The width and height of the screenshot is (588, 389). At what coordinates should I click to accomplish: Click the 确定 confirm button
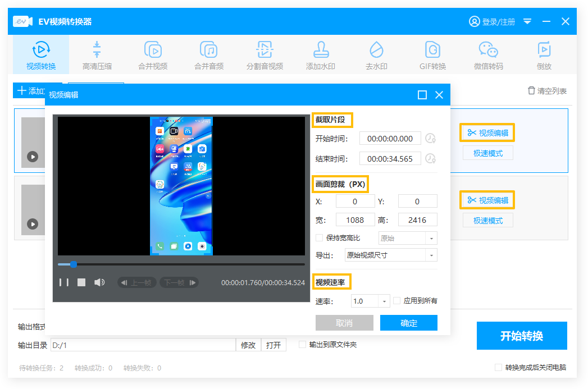click(x=408, y=323)
